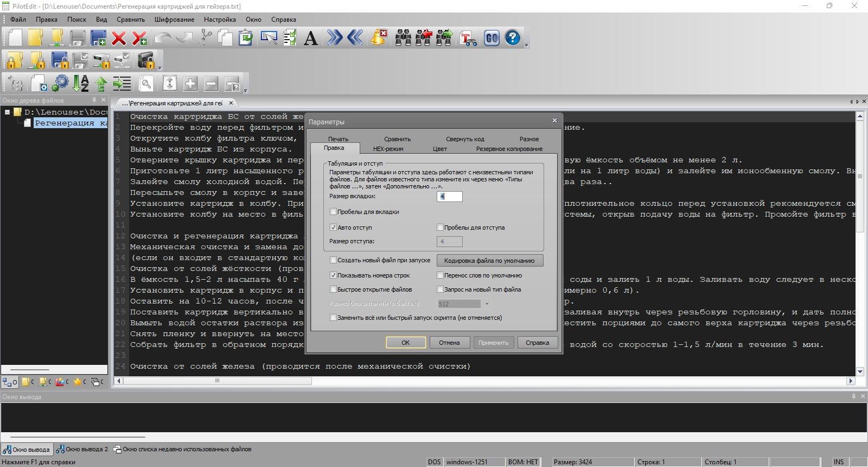Uncheck the 'Авто отступ' checkbox
The height and width of the screenshot is (467, 868).
point(333,228)
